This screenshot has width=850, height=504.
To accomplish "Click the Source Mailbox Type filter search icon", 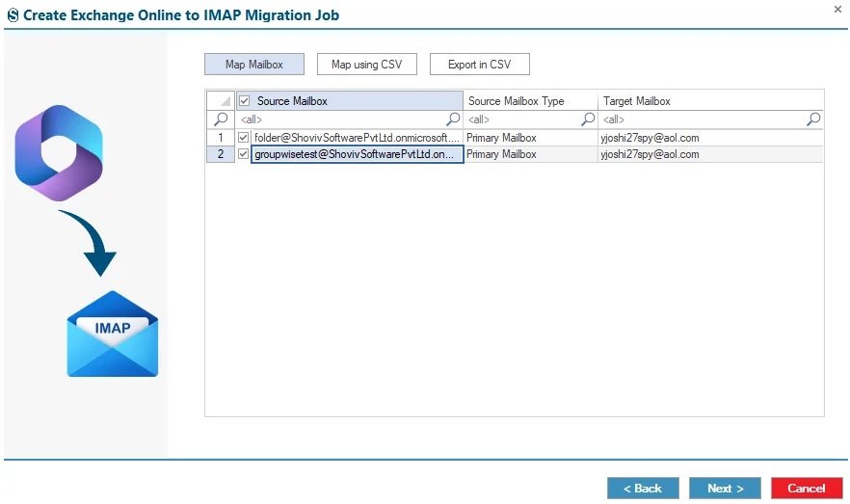I will point(588,119).
